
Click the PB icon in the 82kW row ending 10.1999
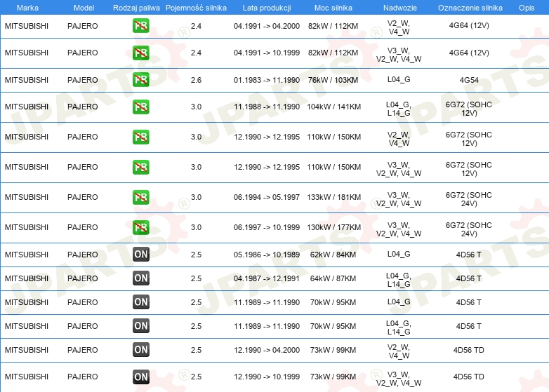tap(140, 53)
